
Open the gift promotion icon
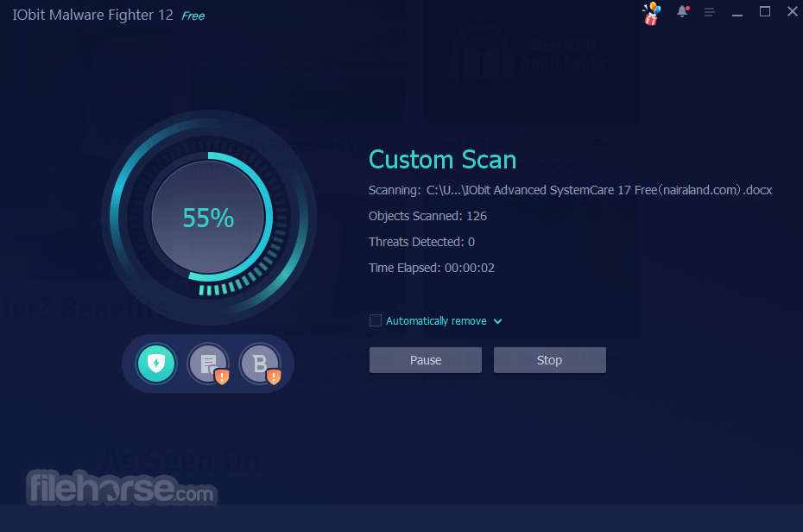point(651,13)
